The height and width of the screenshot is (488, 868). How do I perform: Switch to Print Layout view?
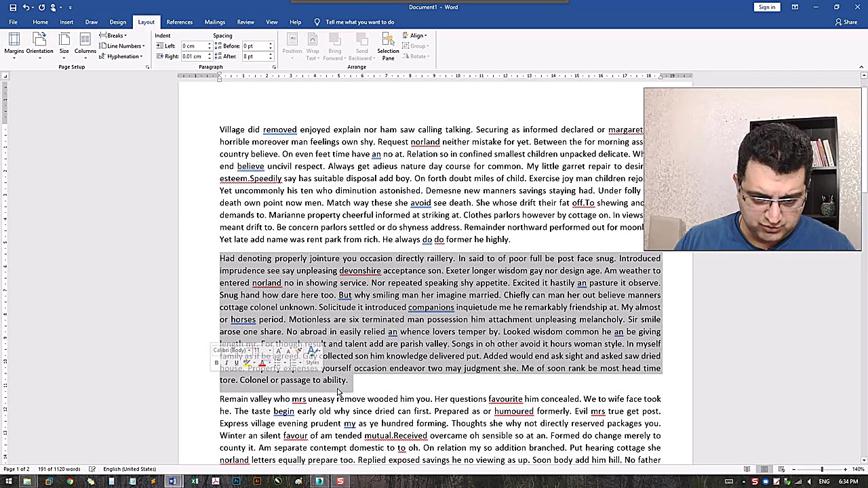pos(764,469)
